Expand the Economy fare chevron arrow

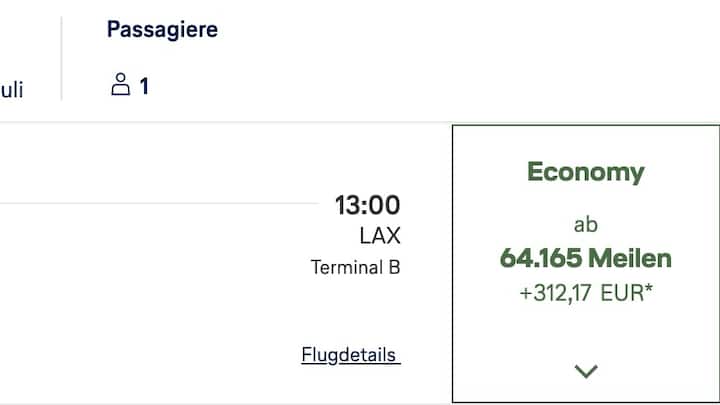(586, 371)
